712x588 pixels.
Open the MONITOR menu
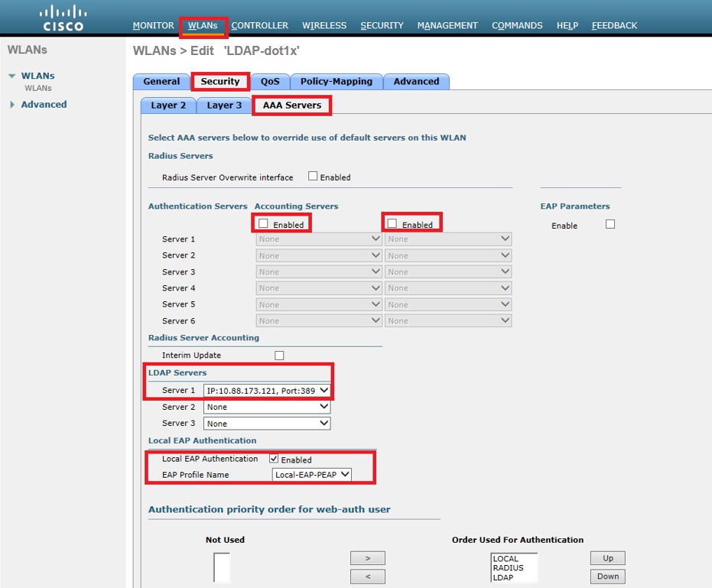point(153,25)
